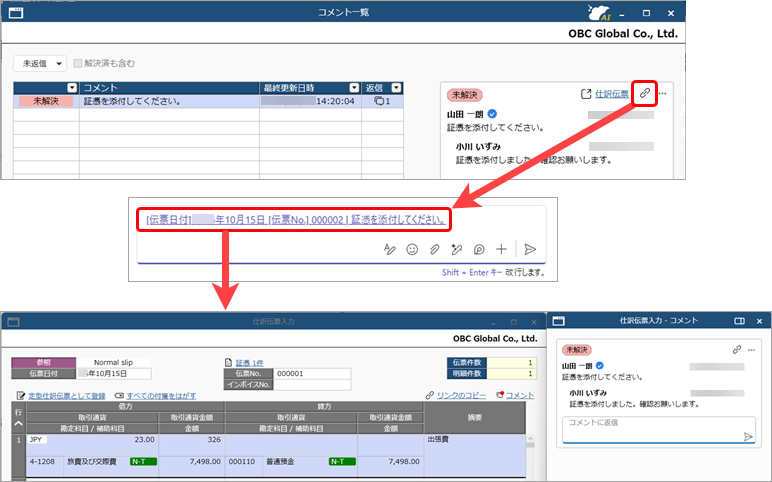Image resolution: width=772 pixels, height=482 pixels.
Task: Click the 伝票日付 field showing 10月15日
Action: (114, 374)
